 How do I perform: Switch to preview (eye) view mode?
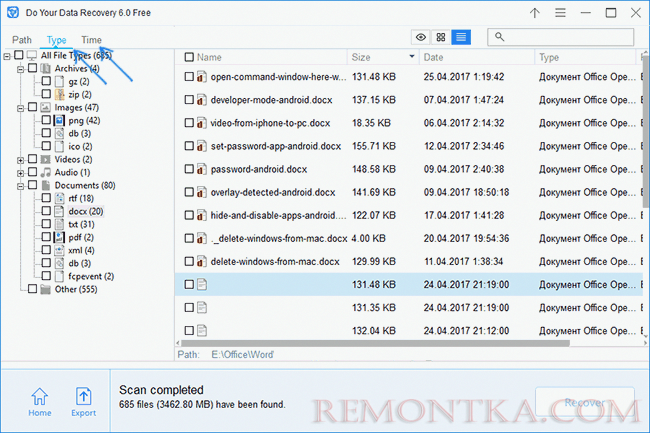(421, 37)
